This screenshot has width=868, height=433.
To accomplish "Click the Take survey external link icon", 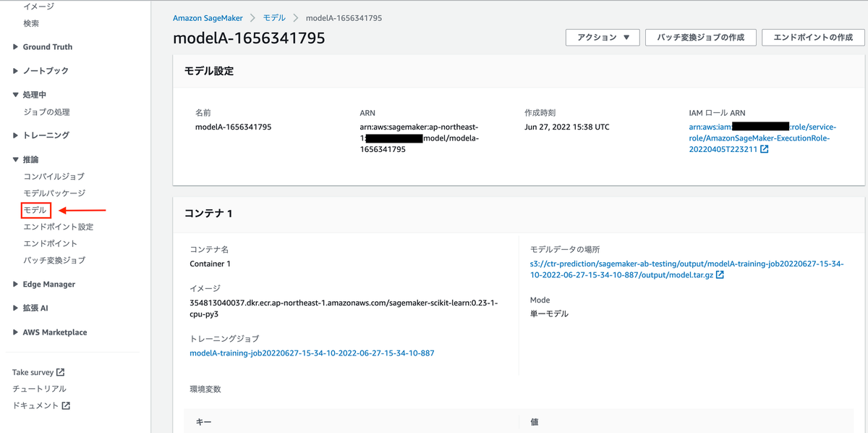I will click(x=61, y=372).
